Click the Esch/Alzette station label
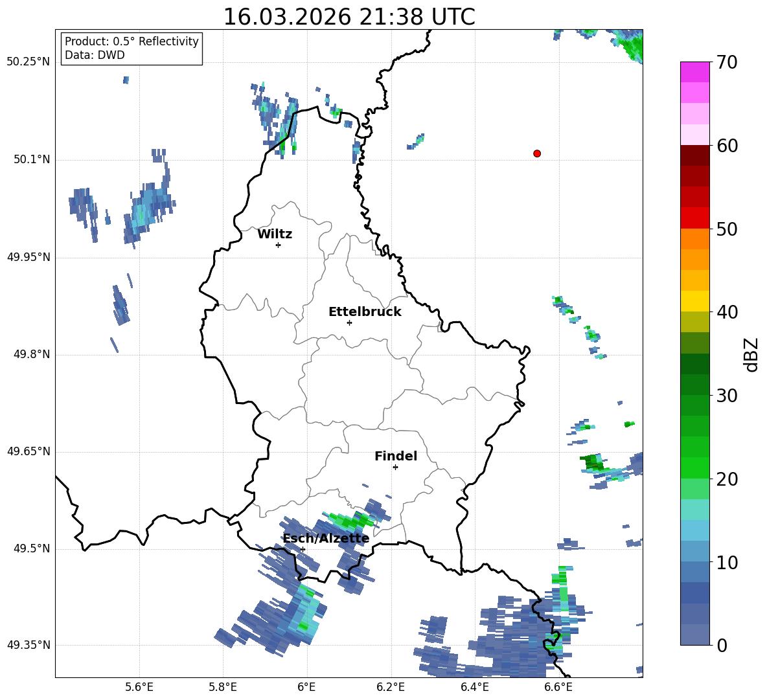The width and height of the screenshot is (767, 700). pyautogui.click(x=326, y=538)
